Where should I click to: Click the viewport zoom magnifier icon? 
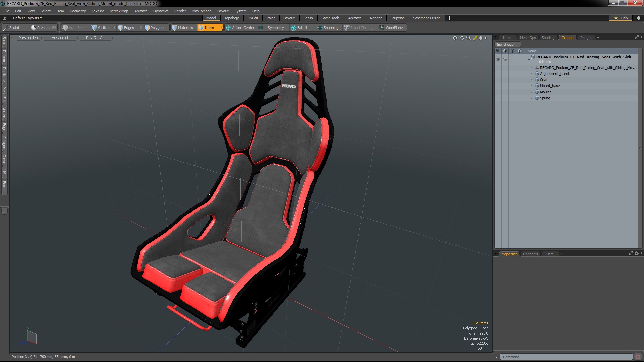468,38
